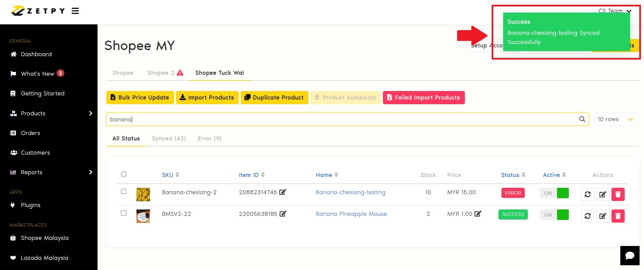Sort by SKU arrows

click(x=177, y=175)
